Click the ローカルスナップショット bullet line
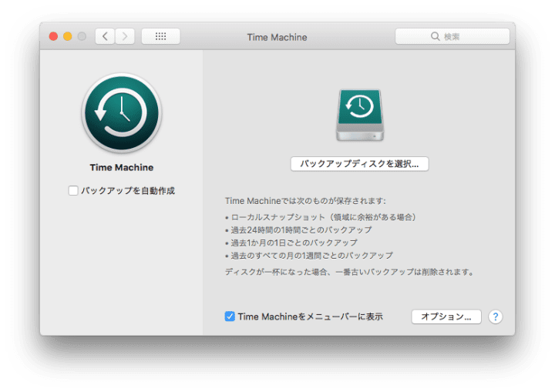Viewport: 555px width, 392px height. tap(321, 217)
